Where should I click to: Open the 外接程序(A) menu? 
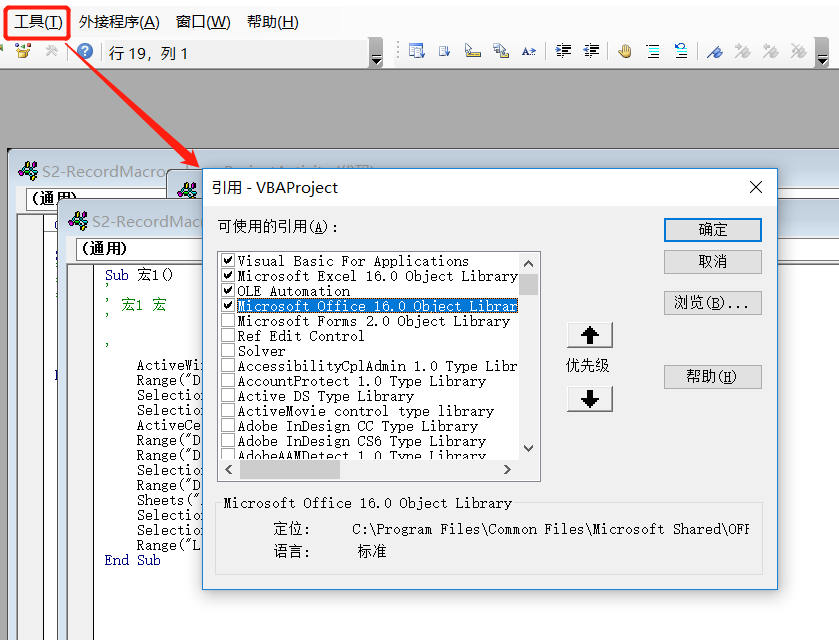pyautogui.click(x=119, y=22)
